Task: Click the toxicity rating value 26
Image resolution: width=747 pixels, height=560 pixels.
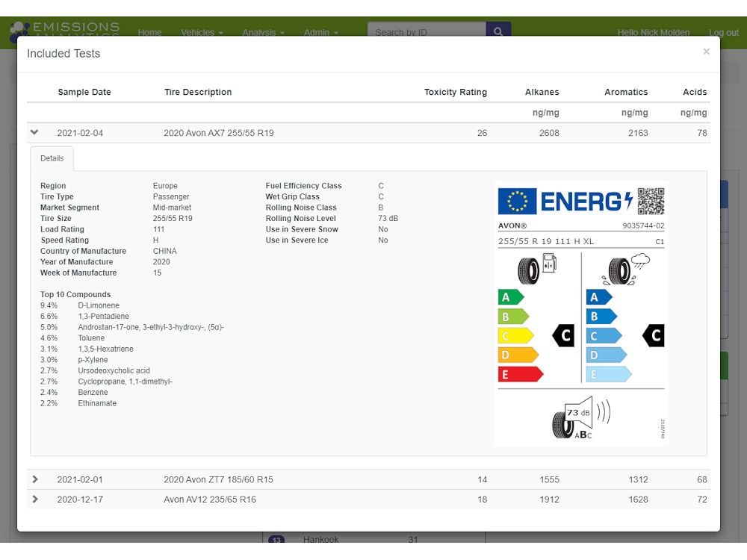Action: tap(482, 133)
